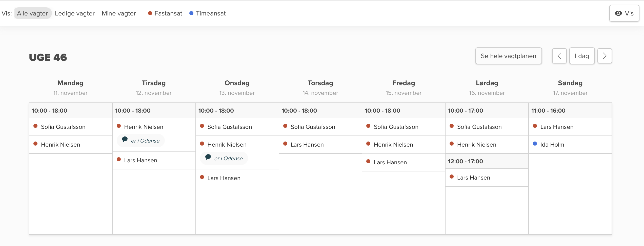
Task: Click the red Fastansat legend dot
Action: pyautogui.click(x=150, y=13)
